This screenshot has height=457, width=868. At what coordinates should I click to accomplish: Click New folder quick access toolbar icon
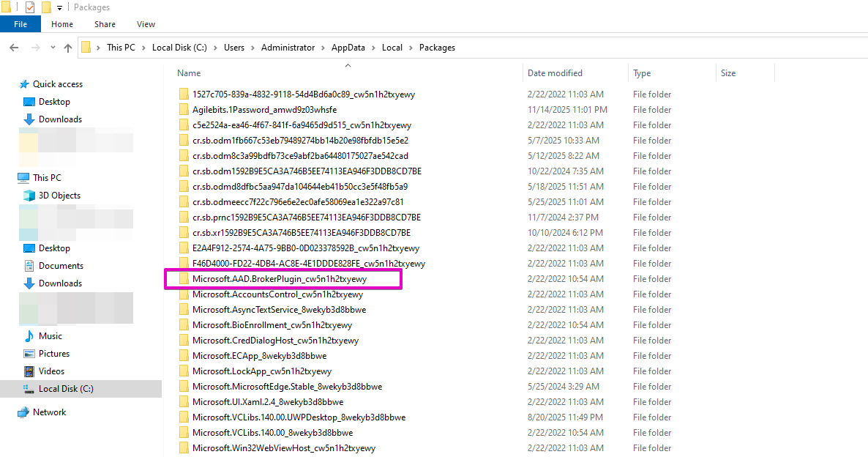coord(47,7)
